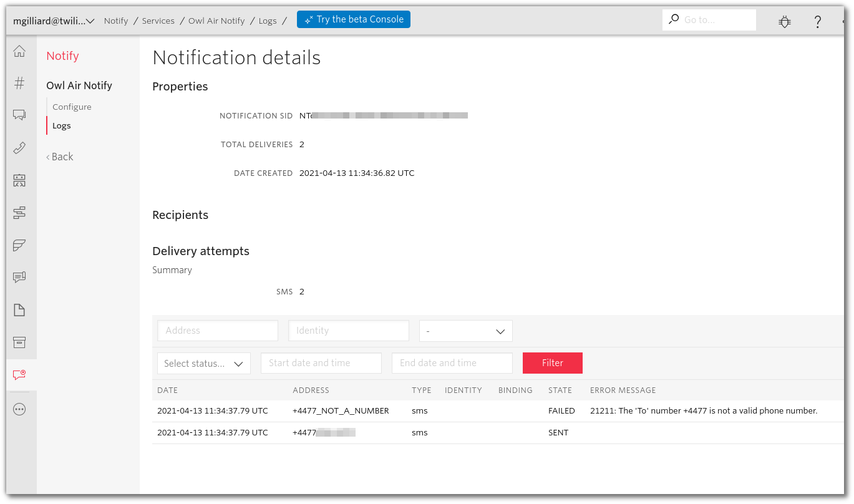Go to Logs breadcrumb
Screen dimensions: 854x504
tap(268, 21)
